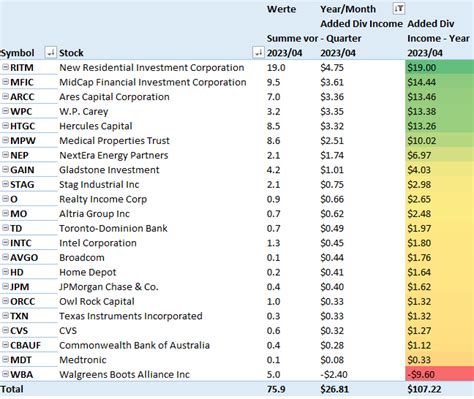Image resolution: width=474 pixels, height=399 pixels.
Task: Collapse the GAIN row minus icon
Action: 5,169
